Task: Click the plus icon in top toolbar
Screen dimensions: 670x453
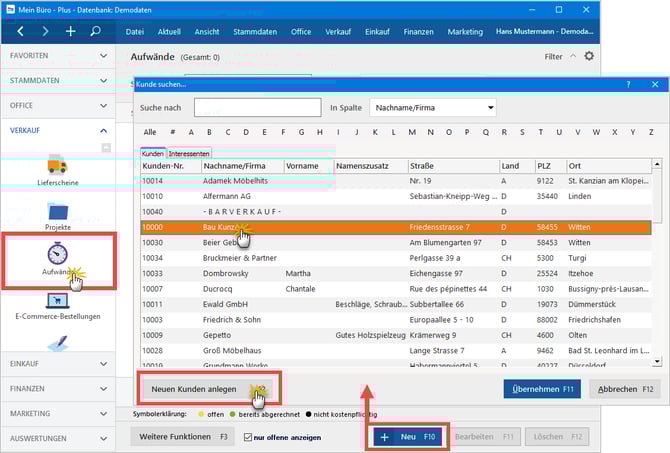Action: [x=70, y=31]
